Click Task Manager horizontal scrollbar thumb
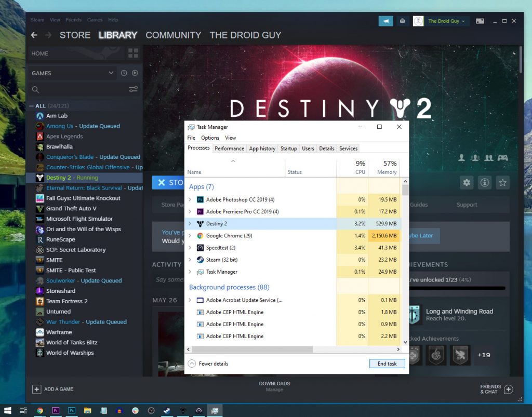This screenshot has width=532, height=417. 252,349
